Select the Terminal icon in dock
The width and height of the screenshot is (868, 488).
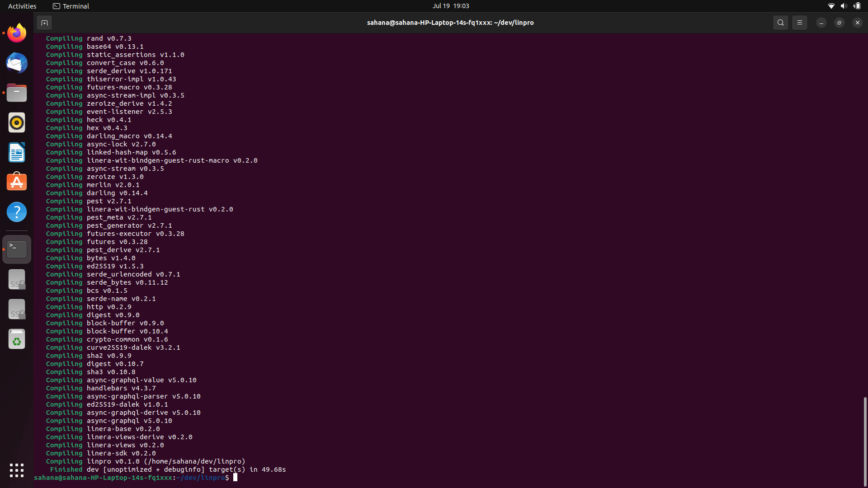click(17, 249)
